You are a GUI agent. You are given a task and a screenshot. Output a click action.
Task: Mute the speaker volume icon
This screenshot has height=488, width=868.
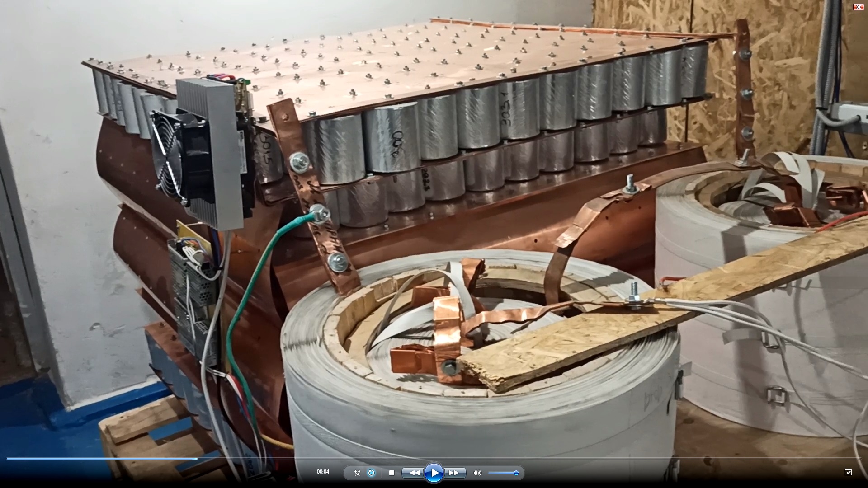point(477,473)
